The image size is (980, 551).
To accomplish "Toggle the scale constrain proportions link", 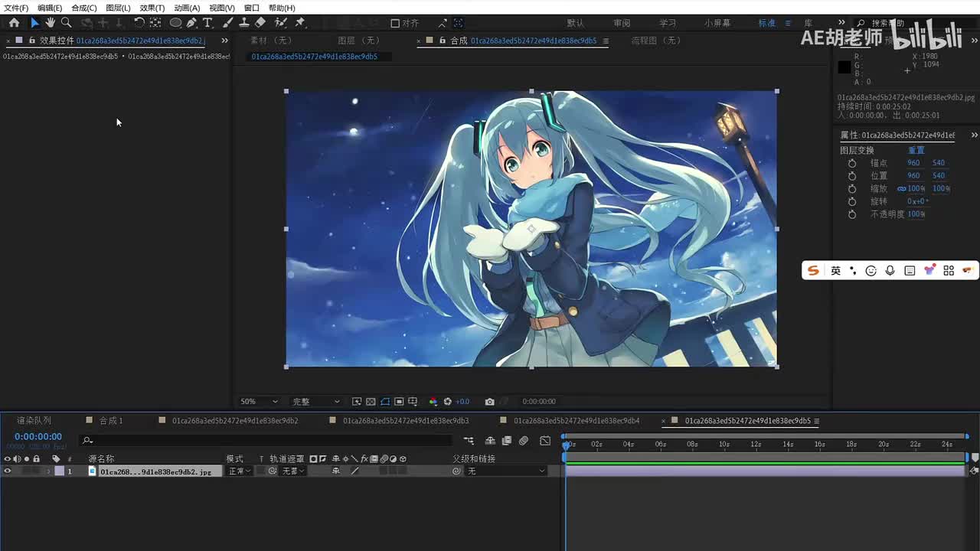I will pos(901,189).
